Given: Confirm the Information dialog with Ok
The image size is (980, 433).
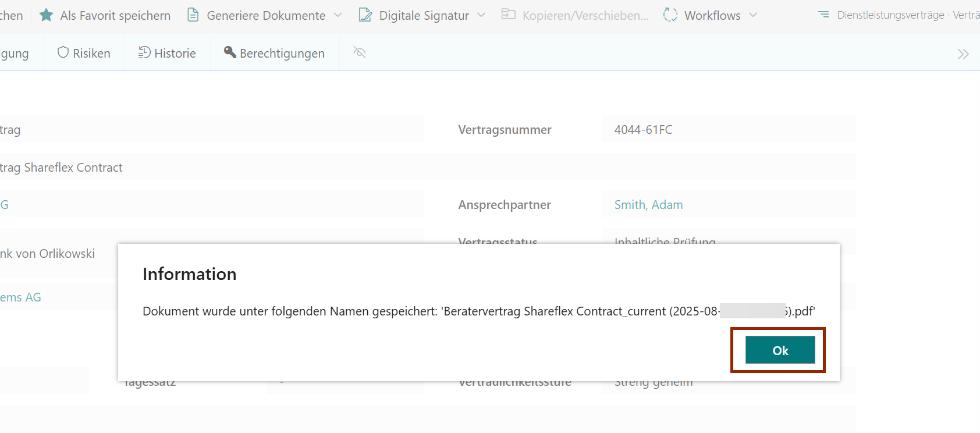Looking at the screenshot, I should (x=780, y=350).
